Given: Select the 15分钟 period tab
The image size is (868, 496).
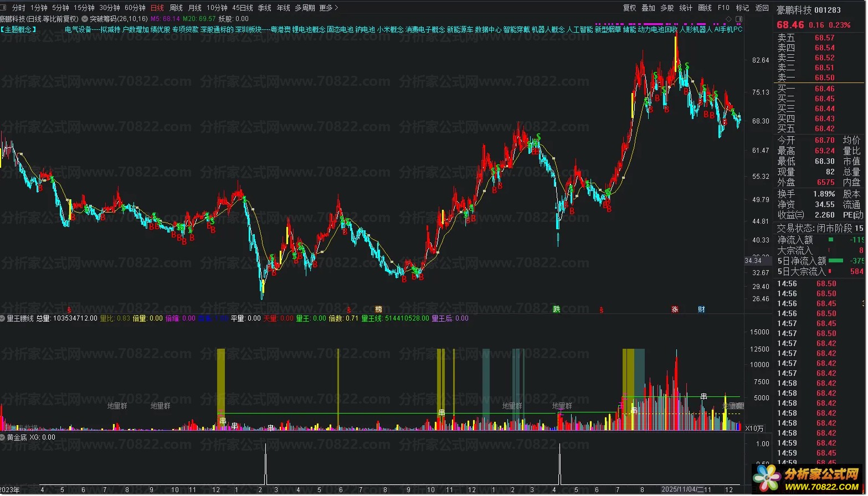Looking at the screenshot, I should tap(84, 8).
